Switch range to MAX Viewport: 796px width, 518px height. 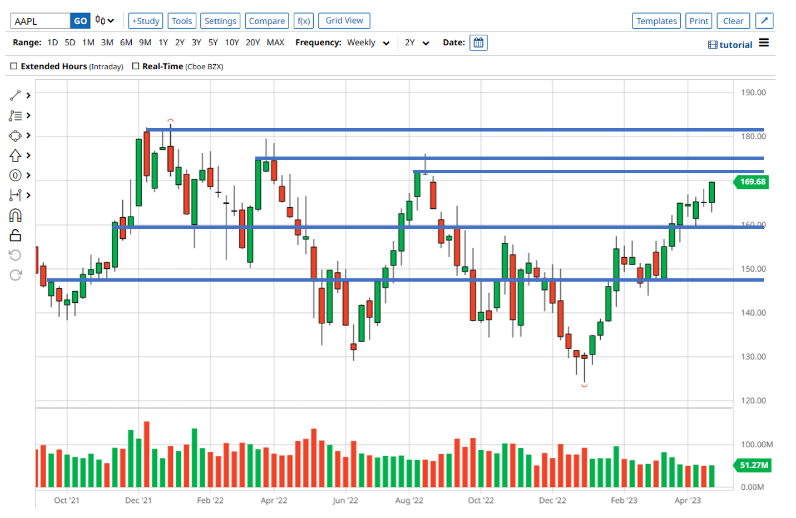click(x=275, y=43)
